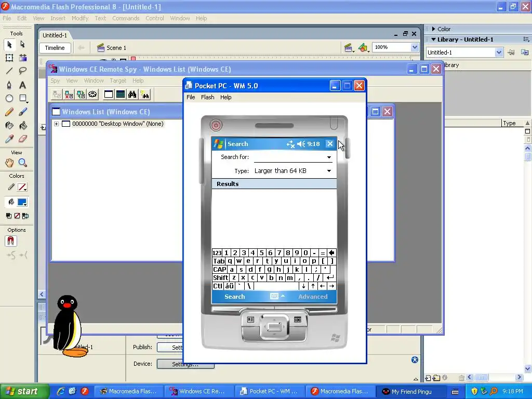Image resolution: width=532 pixels, height=399 pixels.
Task: Click the Windows Start flag on the Pocket PC
Action: click(218, 144)
